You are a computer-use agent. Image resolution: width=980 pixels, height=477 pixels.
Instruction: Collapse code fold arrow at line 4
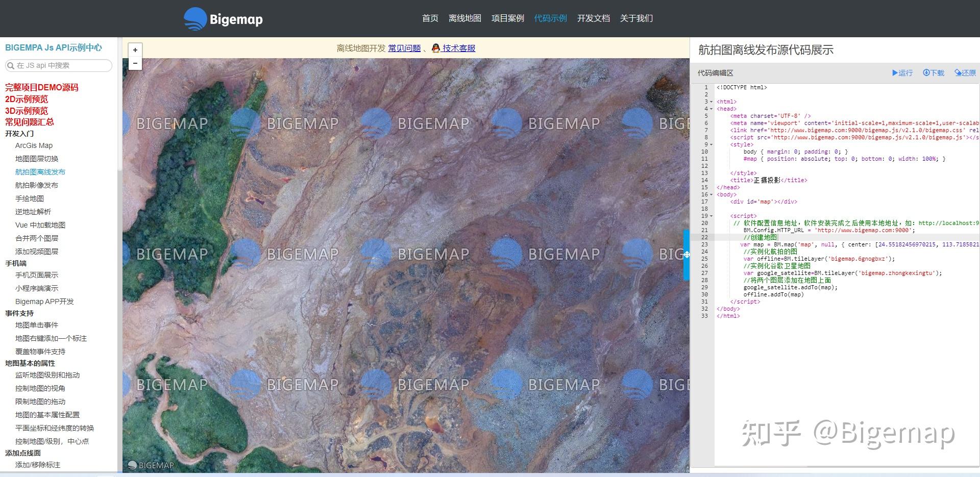coord(712,109)
